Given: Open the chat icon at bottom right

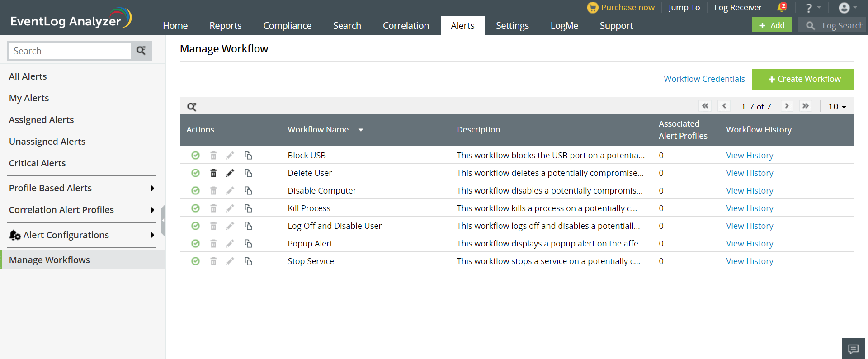Looking at the screenshot, I should click(x=853, y=349).
